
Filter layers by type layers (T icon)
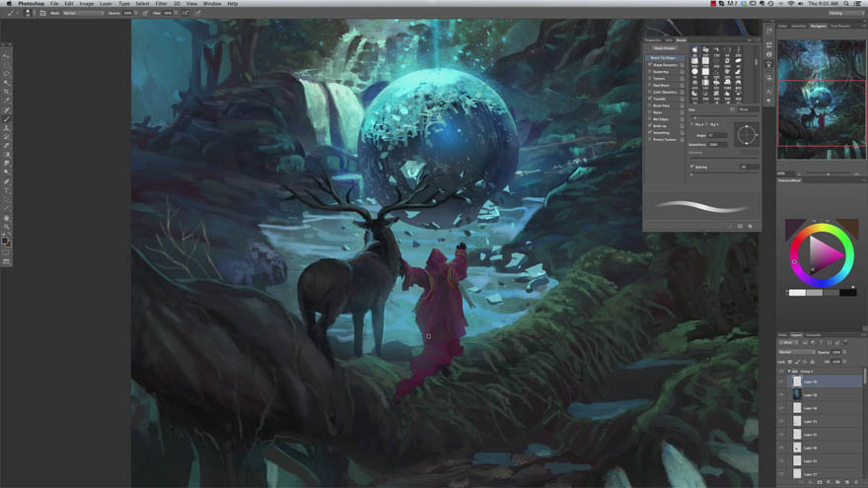pos(821,342)
